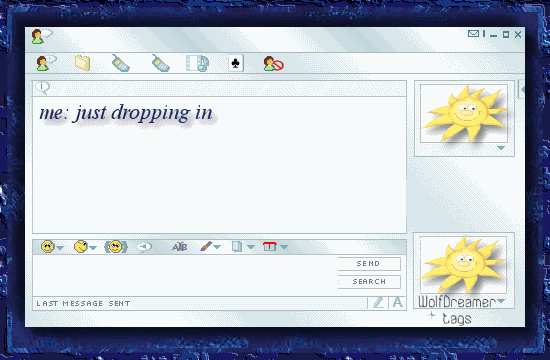550x360 pixels.
Task: Click the paintbrush color icon
Action: 206,246
